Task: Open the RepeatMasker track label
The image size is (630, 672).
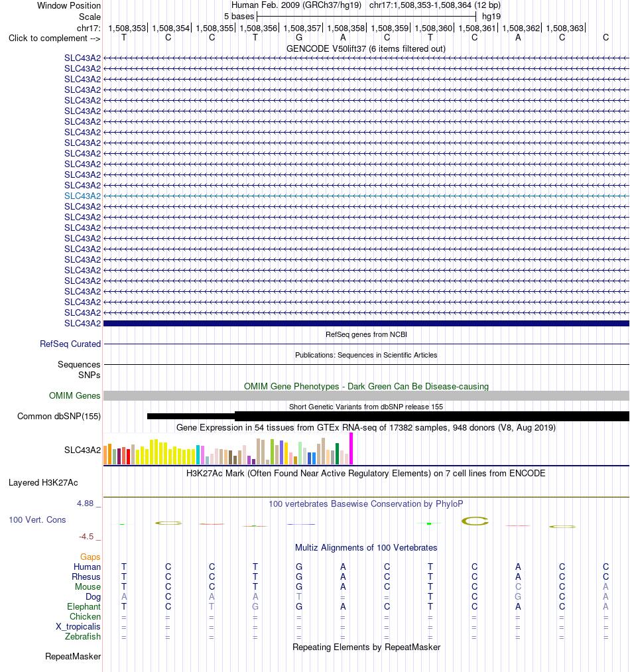Action: click(x=73, y=656)
